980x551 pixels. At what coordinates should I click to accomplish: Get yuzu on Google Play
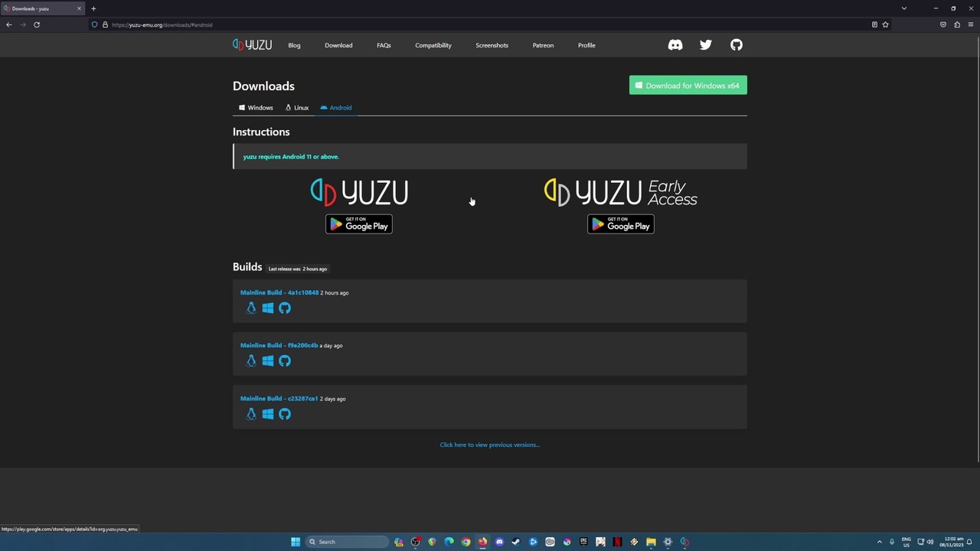tap(359, 224)
